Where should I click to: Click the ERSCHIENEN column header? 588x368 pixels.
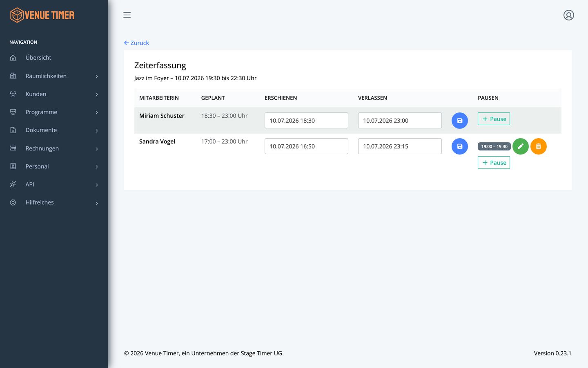(x=281, y=98)
